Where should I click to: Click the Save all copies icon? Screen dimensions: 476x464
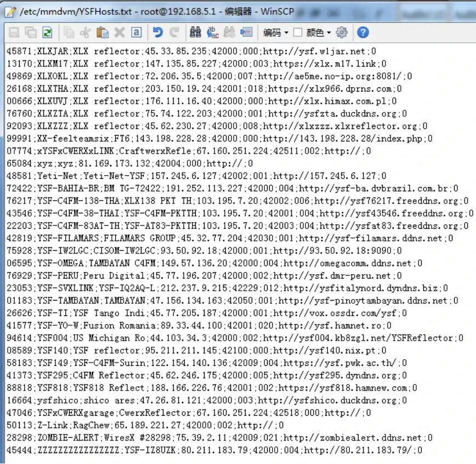pos(31,32)
